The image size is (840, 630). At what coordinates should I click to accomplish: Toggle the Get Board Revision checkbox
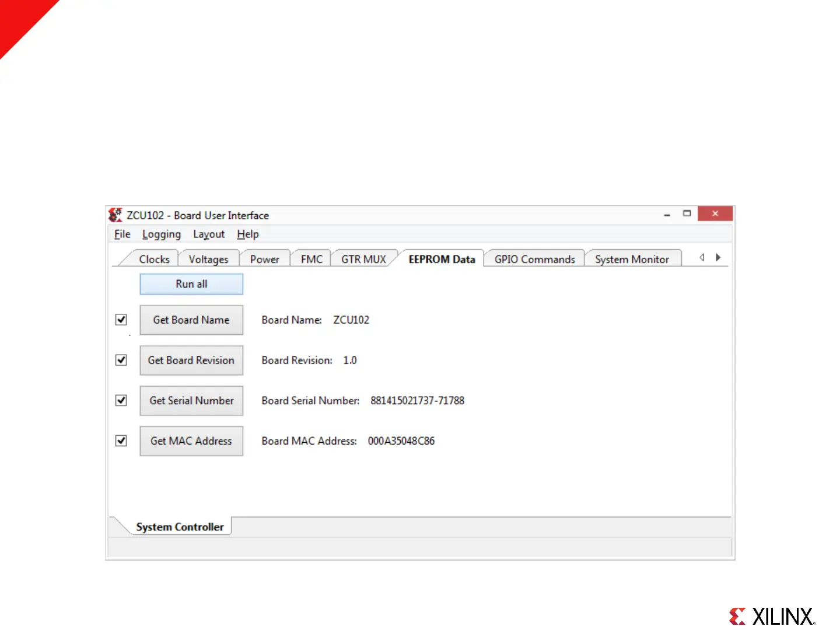(x=121, y=360)
